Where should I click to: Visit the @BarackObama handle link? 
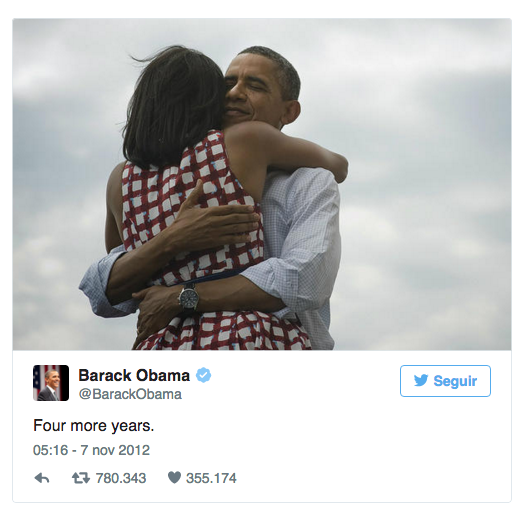(x=130, y=394)
